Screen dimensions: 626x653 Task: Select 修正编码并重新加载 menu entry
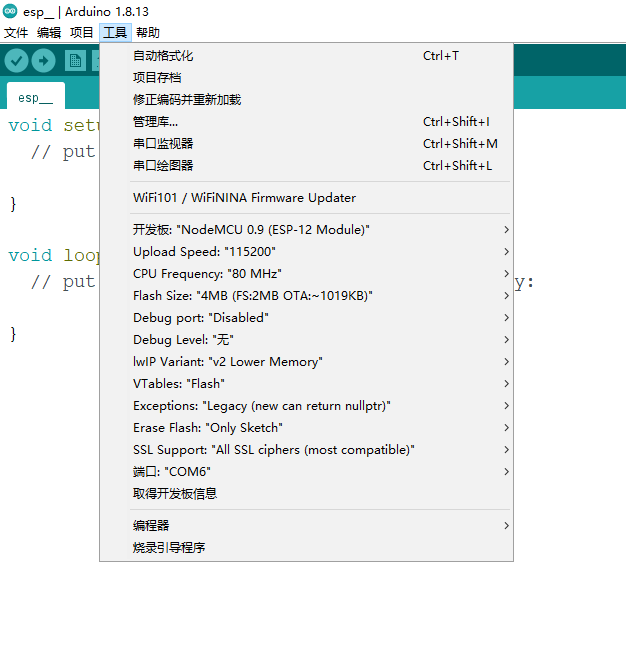306,100
